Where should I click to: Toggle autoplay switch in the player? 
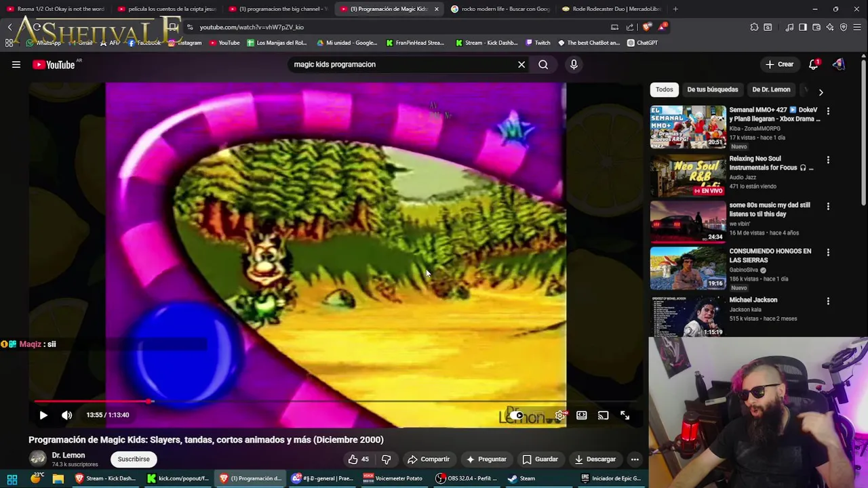pos(517,415)
